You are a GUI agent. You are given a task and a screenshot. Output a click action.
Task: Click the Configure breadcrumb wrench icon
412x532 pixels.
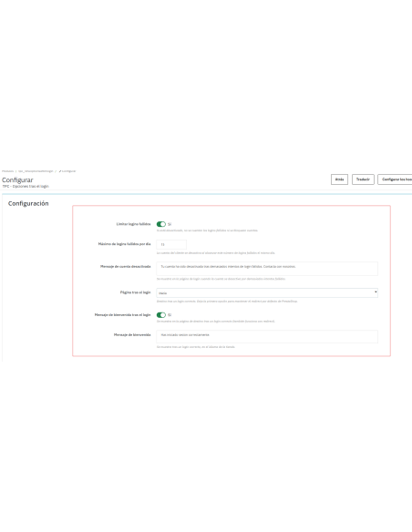pyautogui.click(x=60, y=171)
